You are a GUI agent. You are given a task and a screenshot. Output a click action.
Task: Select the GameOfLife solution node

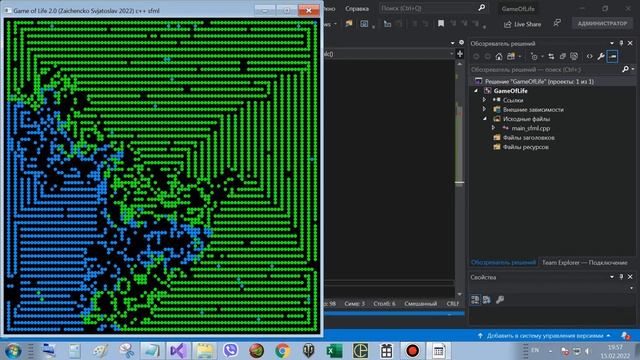tap(539, 81)
